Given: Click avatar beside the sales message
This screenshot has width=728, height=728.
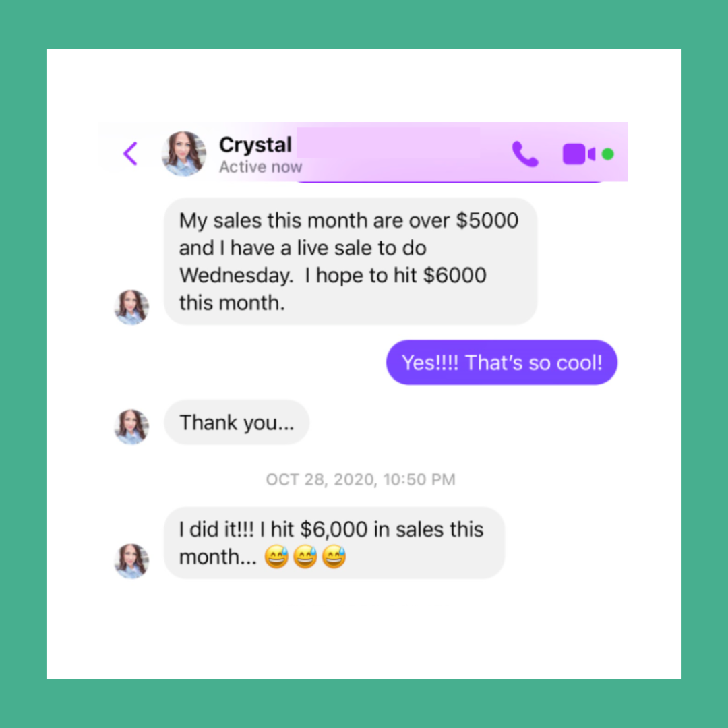Looking at the screenshot, I should [132, 307].
